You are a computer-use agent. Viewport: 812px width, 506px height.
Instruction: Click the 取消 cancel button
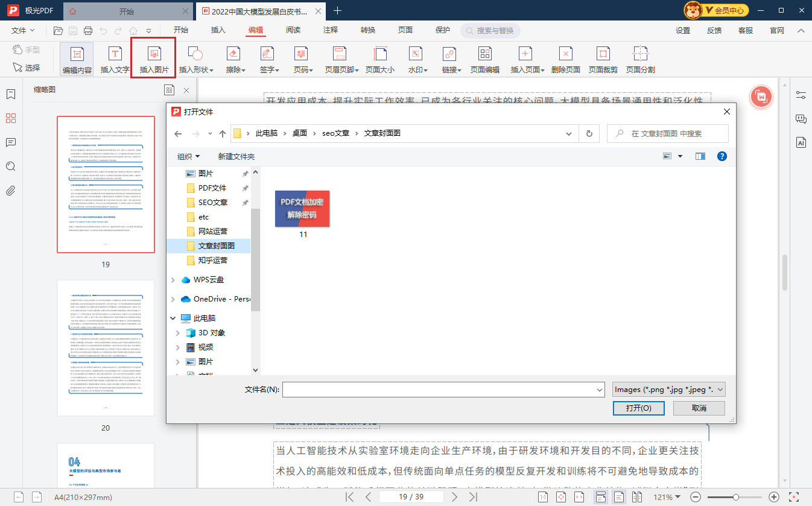tap(699, 408)
